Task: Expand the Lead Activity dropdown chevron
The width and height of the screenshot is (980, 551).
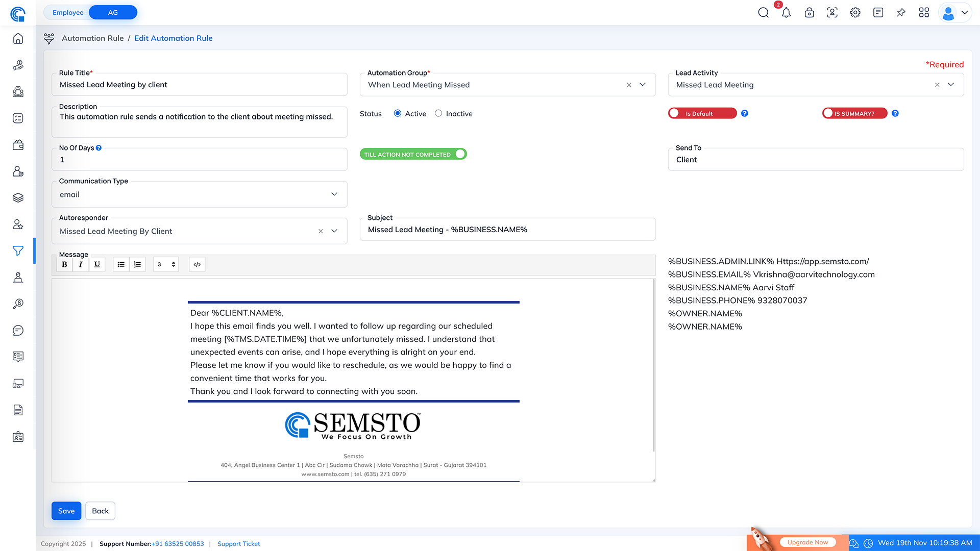Action: pyautogui.click(x=951, y=85)
